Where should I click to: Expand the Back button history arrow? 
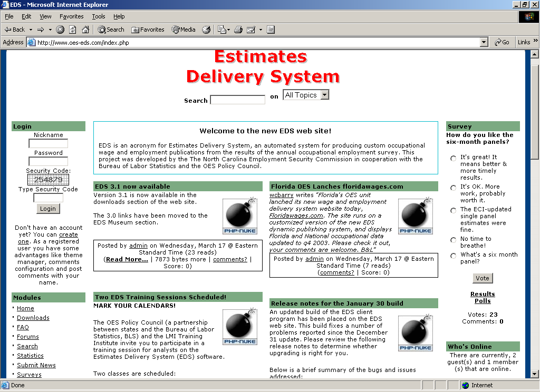[31, 30]
